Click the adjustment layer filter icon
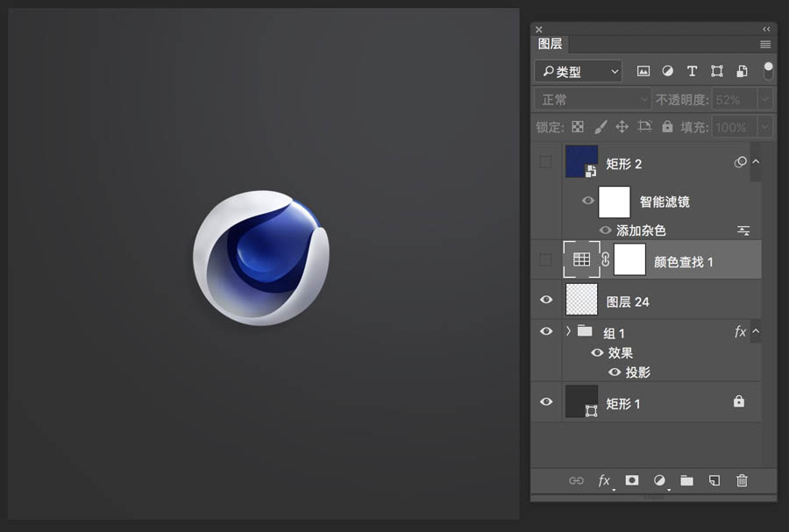 point(667,71)
